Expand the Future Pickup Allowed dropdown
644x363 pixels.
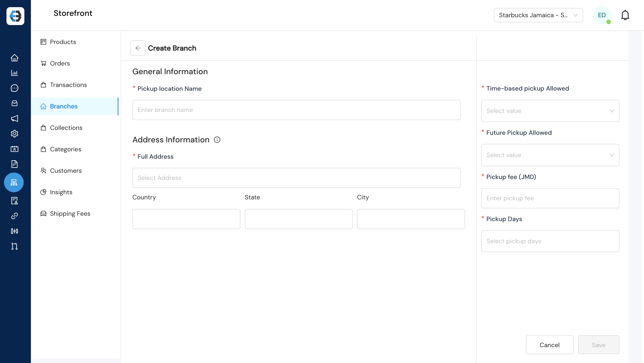550,155
